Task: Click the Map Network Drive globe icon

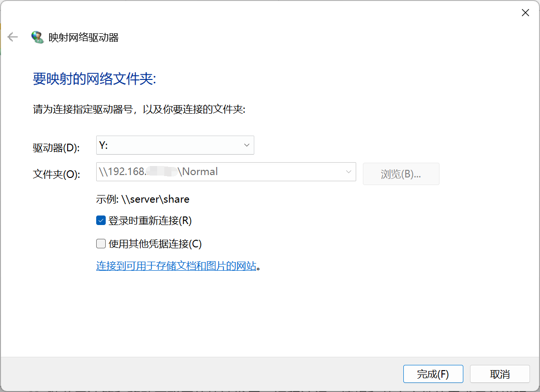Action: [37, 37]
